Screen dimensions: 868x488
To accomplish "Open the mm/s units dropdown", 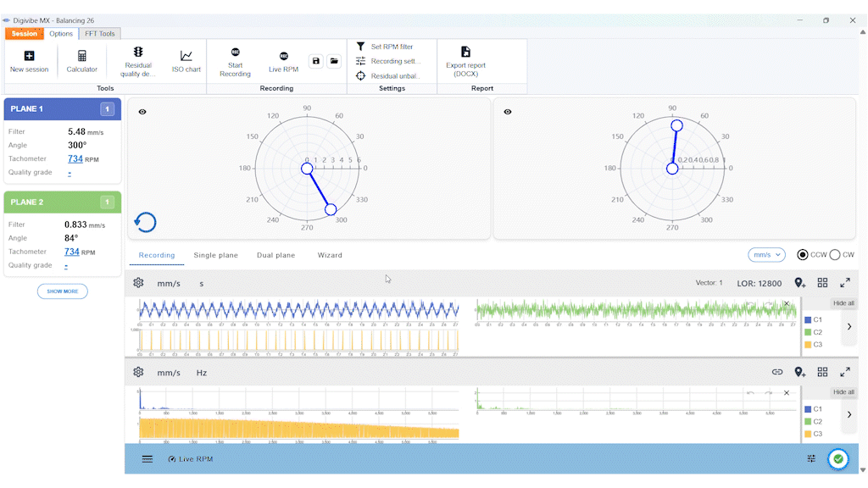I will (x=766, y=255).
